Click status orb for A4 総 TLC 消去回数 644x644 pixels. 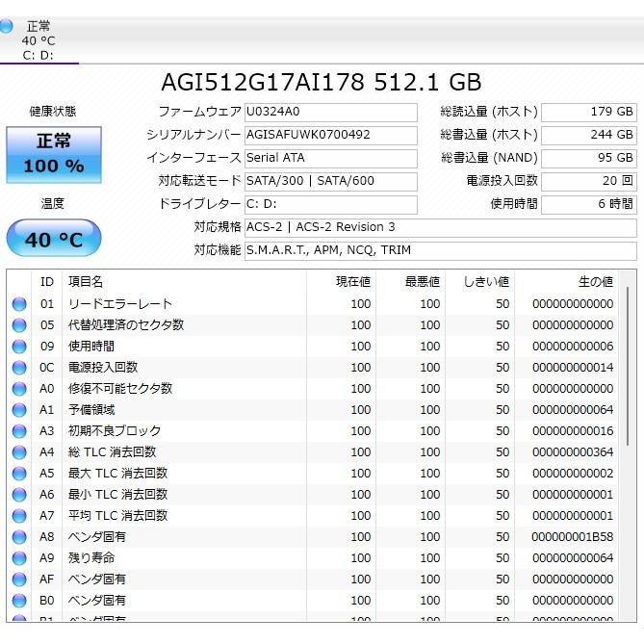tap(19, 452)
